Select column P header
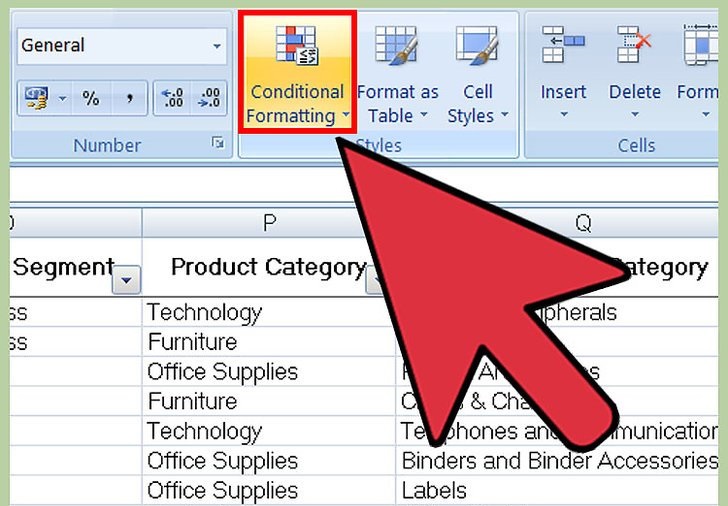 [x=268, y=223]
